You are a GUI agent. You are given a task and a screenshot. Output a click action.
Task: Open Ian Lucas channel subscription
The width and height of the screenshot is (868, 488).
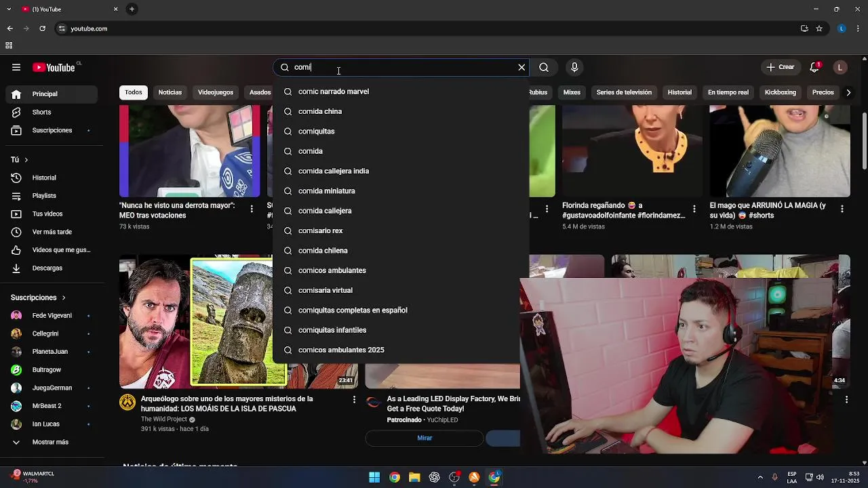[52, 424]
